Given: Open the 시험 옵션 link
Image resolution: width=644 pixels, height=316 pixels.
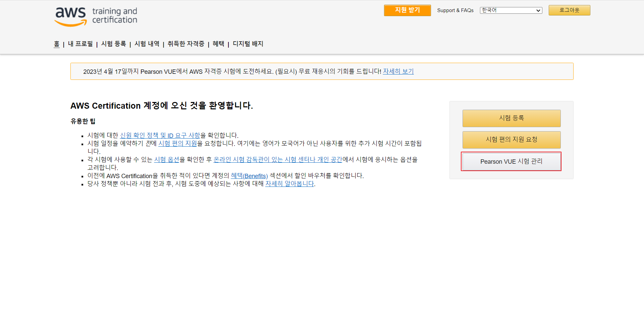Looking at the screenshot, I should 167,160.
